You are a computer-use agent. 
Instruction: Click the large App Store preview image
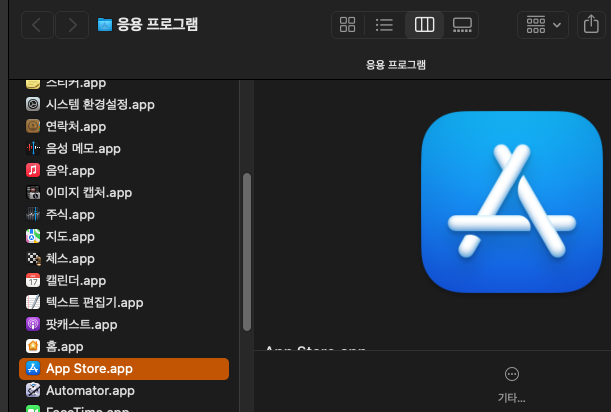pyautogui.click(x=512, y=202)
